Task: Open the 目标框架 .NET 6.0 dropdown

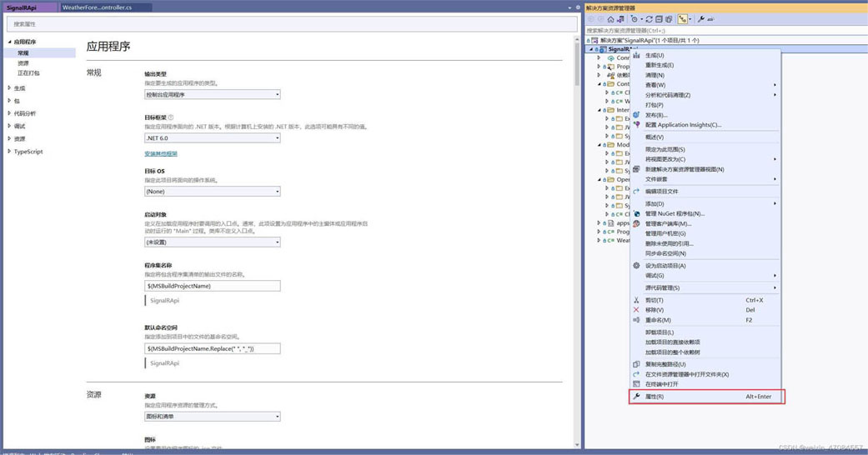Action: tap(212, 138)
